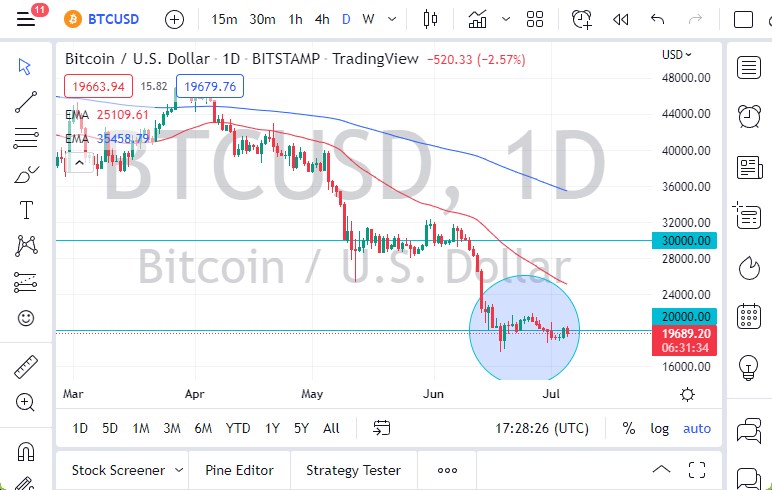Click the bar replay rewind icon
Image resolution: width=772 pixels, height=490 pixels.
coord(620,19)
